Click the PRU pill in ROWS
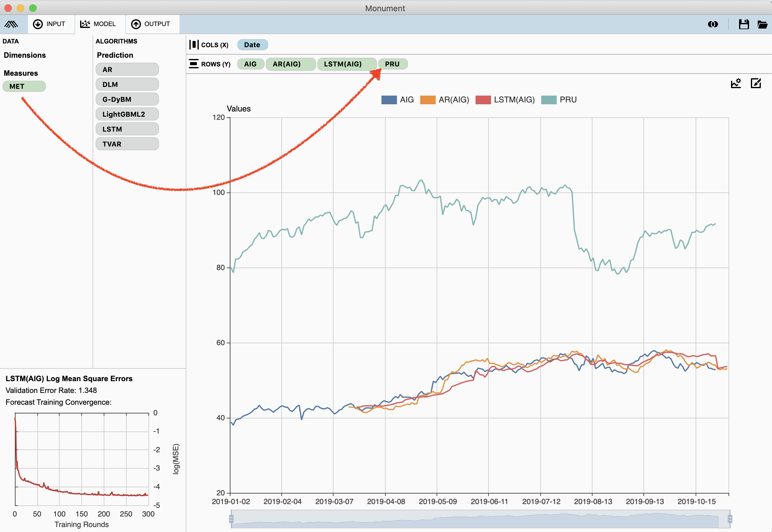The height and width of the screenshot is (532, 772). pyautogui.click(x=393, y=64)
